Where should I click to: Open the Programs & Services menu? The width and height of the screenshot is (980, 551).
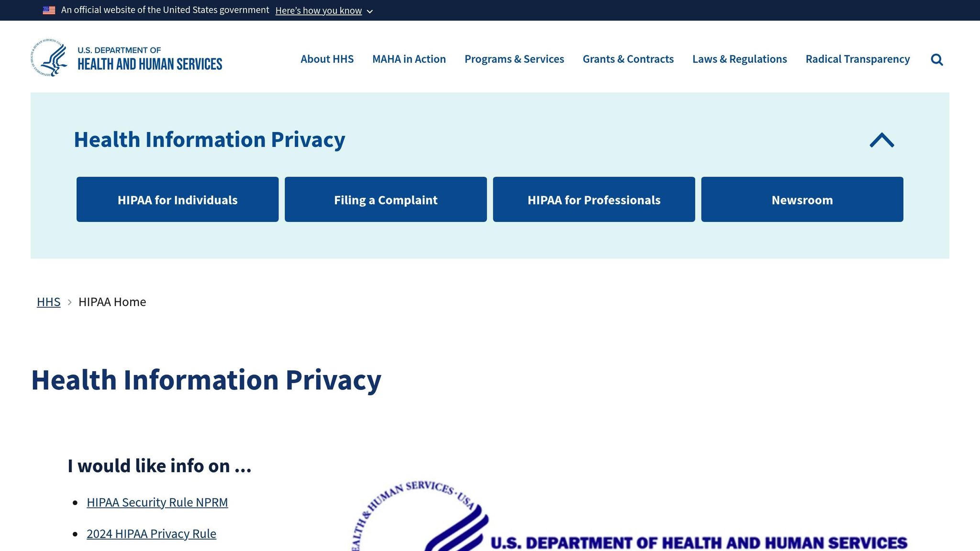tap(514, 59)
